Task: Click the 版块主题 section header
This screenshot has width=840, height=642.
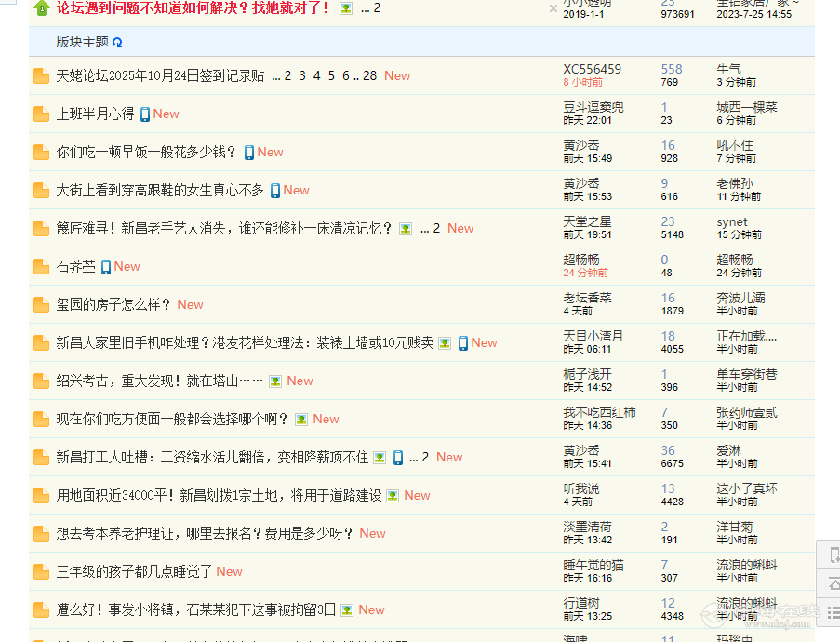Action: (82, 42)
